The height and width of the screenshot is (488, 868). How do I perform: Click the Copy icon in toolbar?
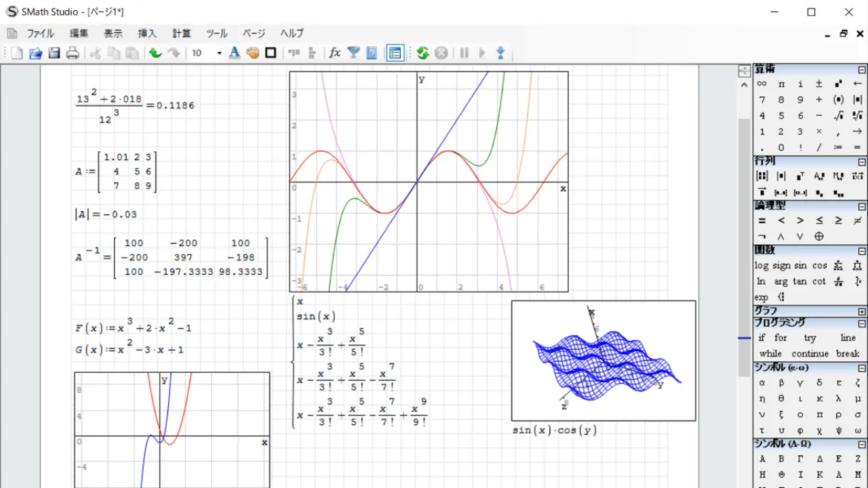tap(114, 53)
